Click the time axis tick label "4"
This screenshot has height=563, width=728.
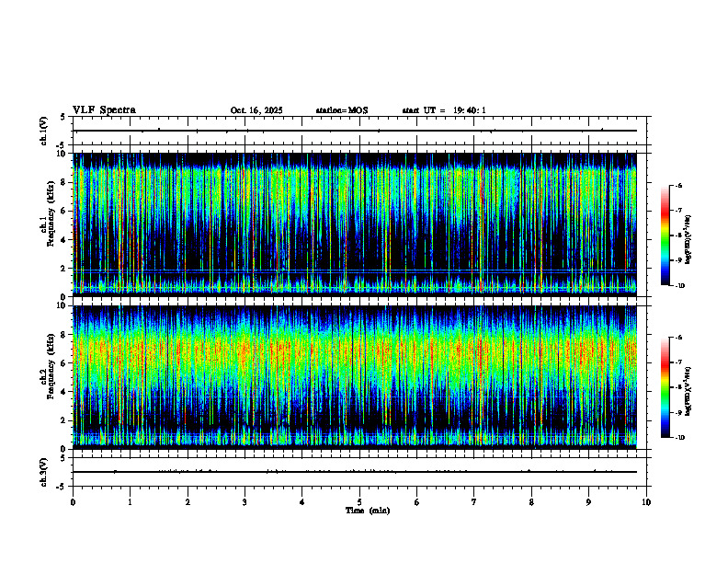302,502
